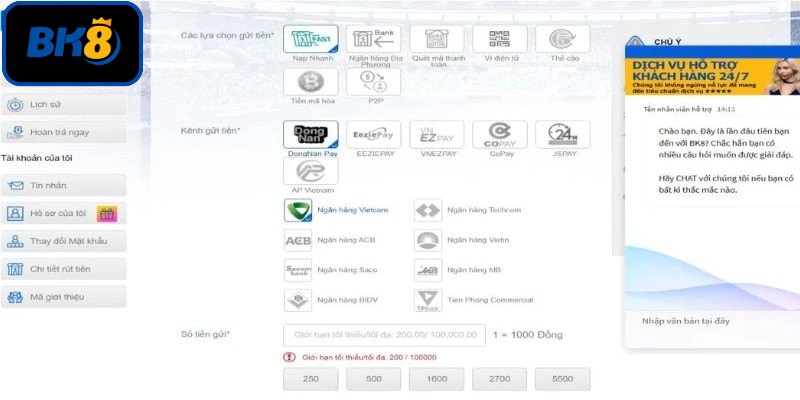Choose the 5500 preset amount
This screenshot has width=800, height=400.
pos(563,379)
